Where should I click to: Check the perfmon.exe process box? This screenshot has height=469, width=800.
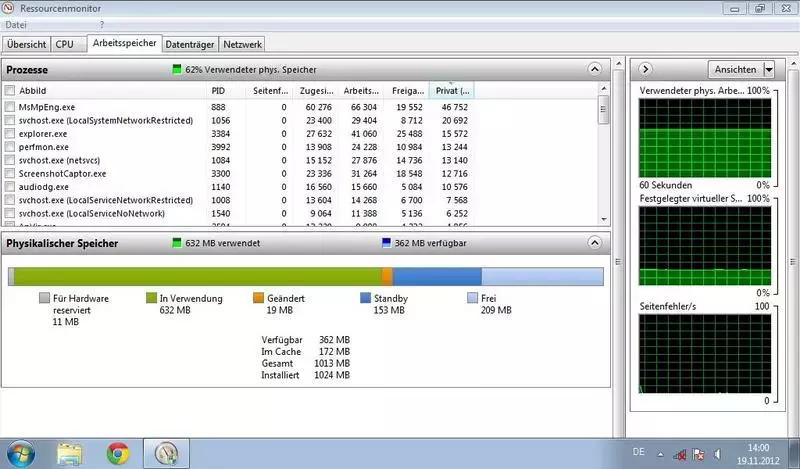coord(10,147)
